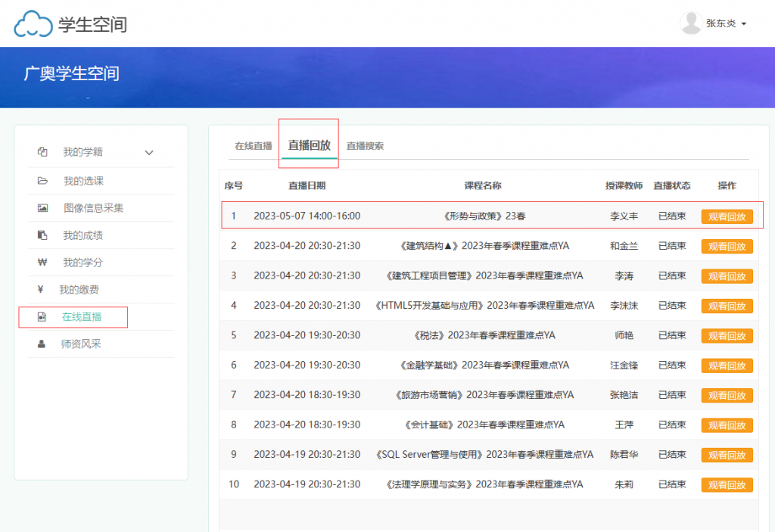775x532 pixels.
Task: Click the 直播状态 column header
Action: 672,186
